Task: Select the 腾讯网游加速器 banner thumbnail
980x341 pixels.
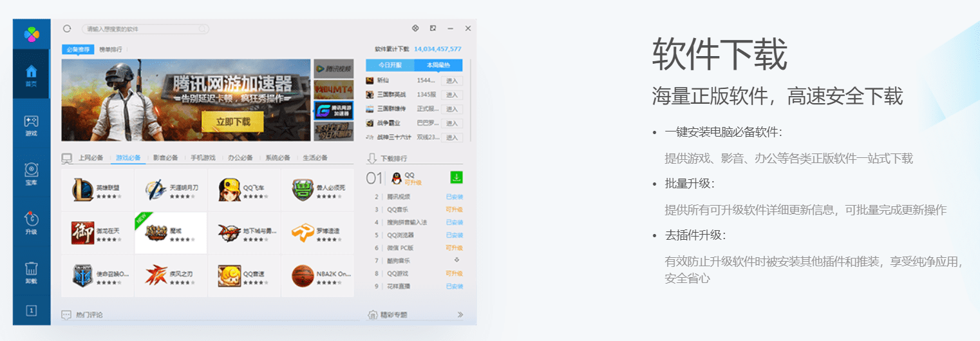Action: coord(334,110)
